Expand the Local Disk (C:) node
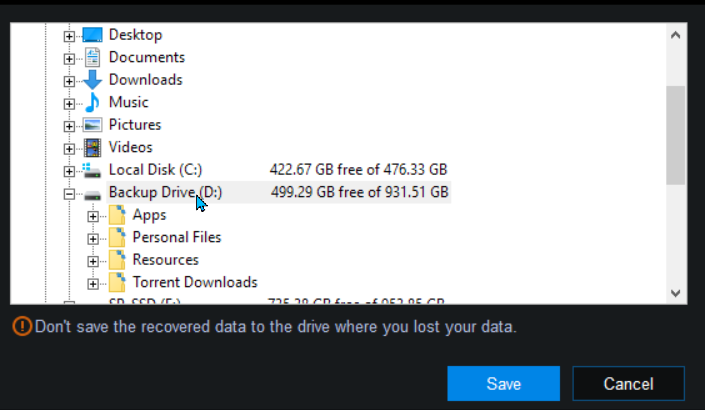Image resolution: width=705 pixels, height=410 pixels. coord(69,171)
